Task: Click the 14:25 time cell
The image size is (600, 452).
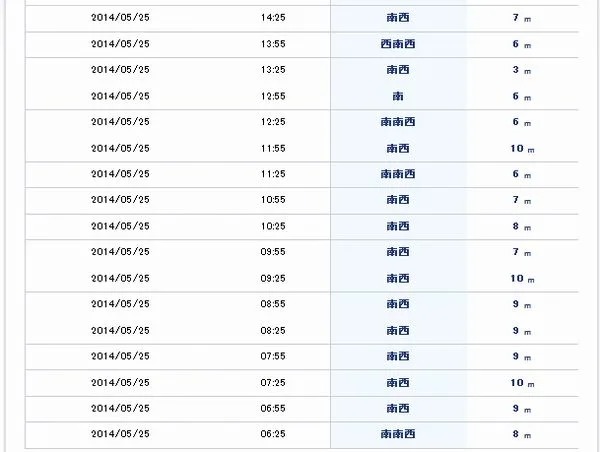Action: pos(273,18)
